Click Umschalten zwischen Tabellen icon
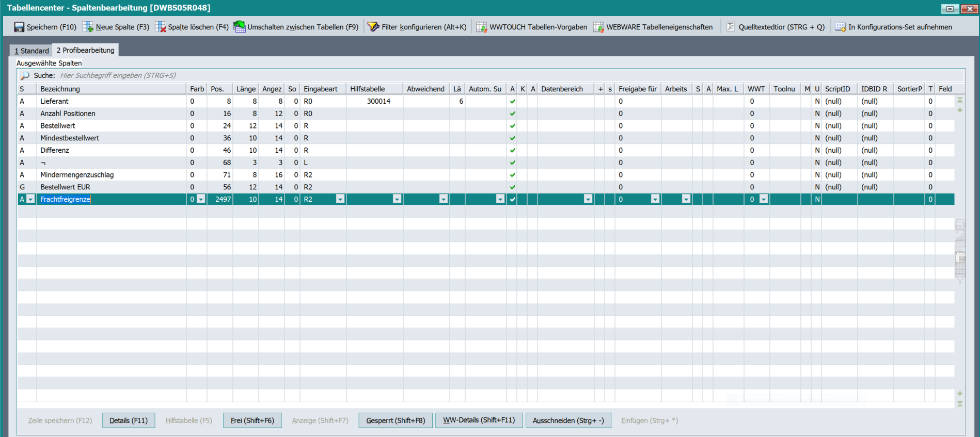 239,27
